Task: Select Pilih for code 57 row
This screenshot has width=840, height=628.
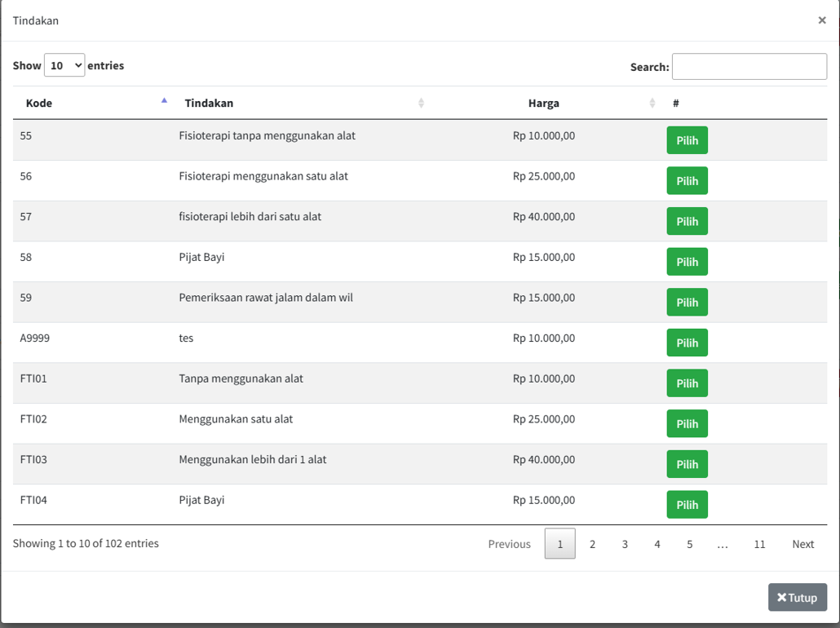Action: coord(687,221)
